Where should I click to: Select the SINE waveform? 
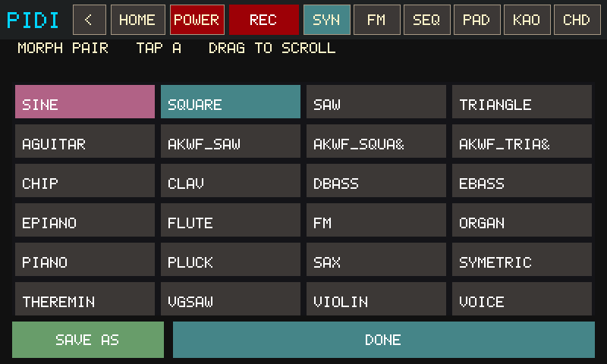[x=85, y=102]
